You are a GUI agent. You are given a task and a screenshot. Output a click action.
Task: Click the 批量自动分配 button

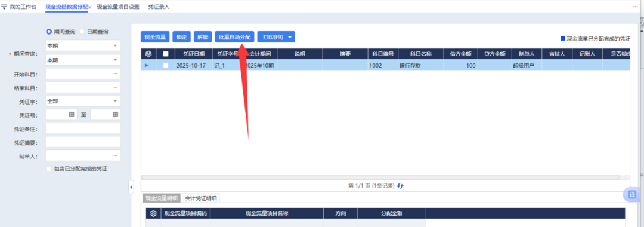pos(234,37)
